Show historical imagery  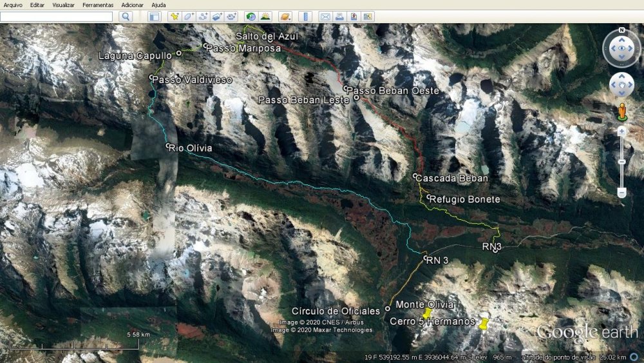point(251,17)
